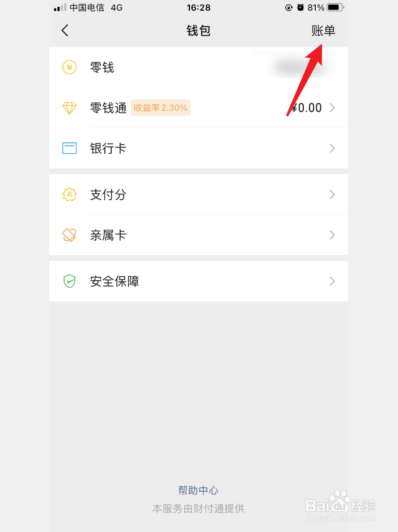This screenshot has width=398, height=532.
Task: Open the 安全保障 row chevron
Action: (x=332, y=281)
